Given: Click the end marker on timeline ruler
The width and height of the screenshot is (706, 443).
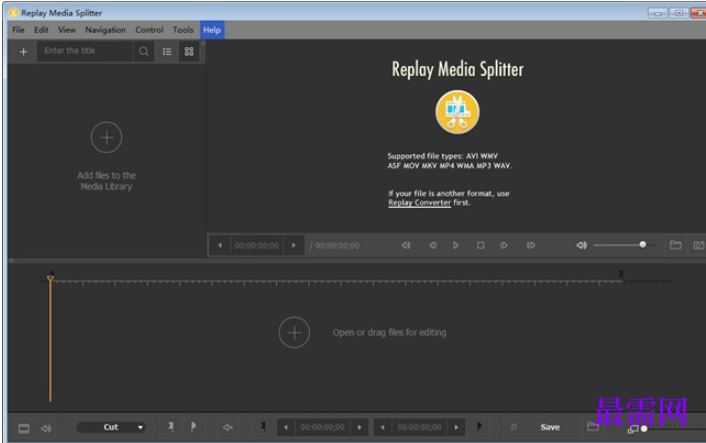Looking at the screenshot, I should tap(621, 274).
